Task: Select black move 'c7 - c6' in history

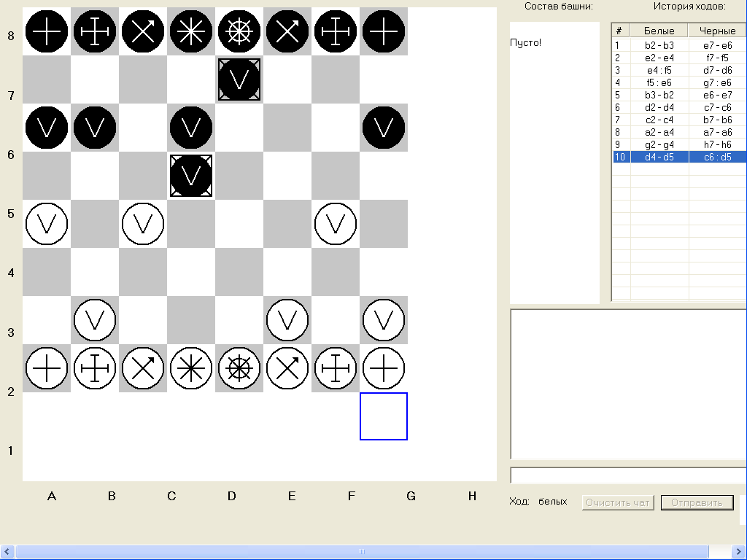Action: click(x=718, y=107)
